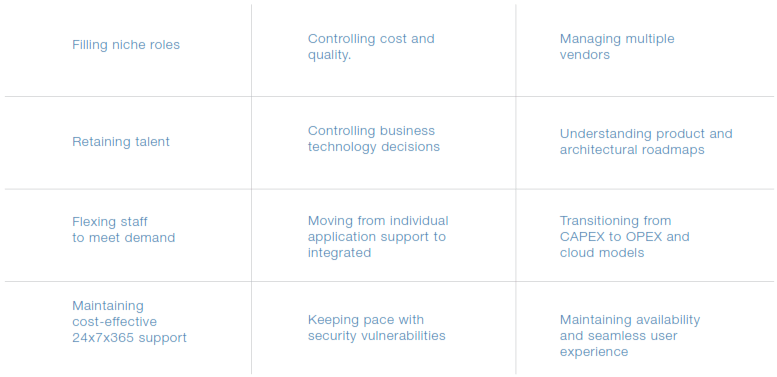Click the word 'integrated' in middle column

tap(339, 253)
